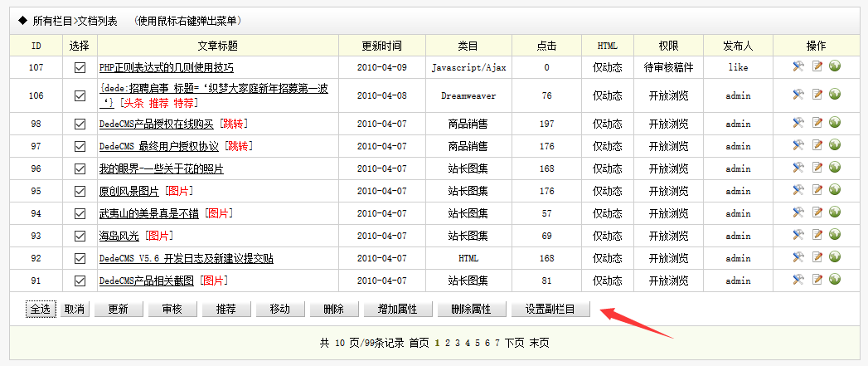Click the tool icon in row ID 92
The image size is (868, 366).
(798, 257)
